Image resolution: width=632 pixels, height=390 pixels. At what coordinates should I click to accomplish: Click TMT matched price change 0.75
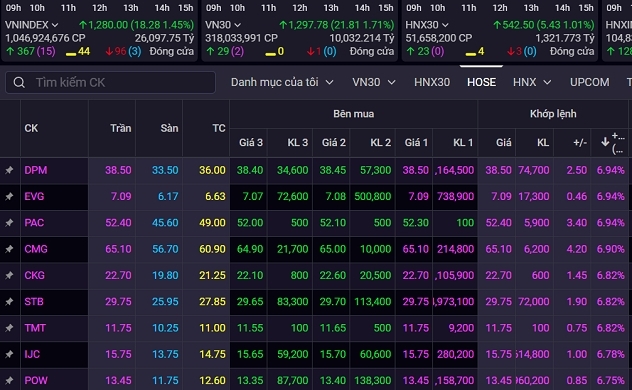(576, 328)
